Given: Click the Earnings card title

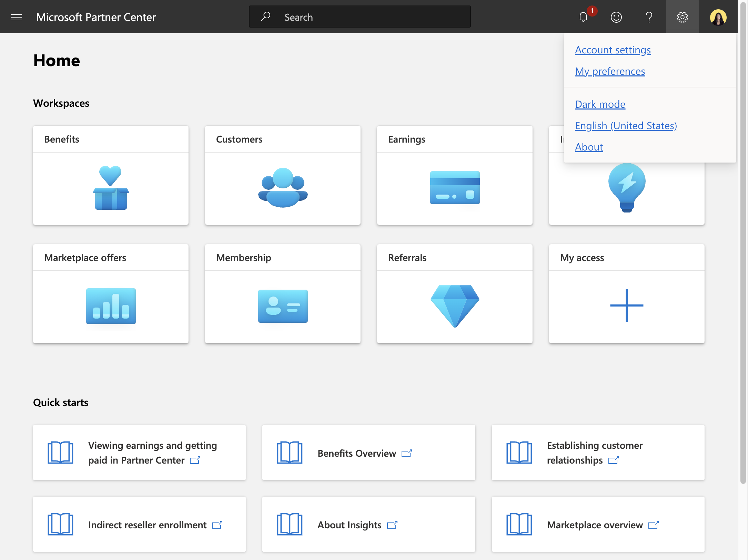Looking at the screenshot, I should pyautogui.click(x=407, y=139).
